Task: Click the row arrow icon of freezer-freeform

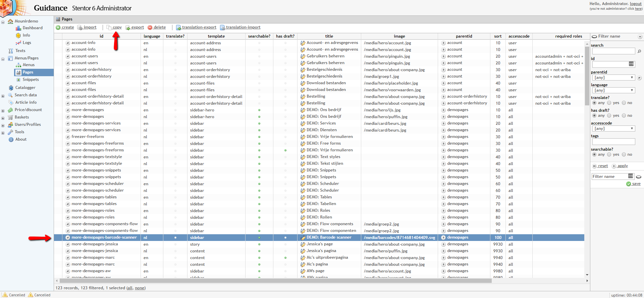Action: (x=67, y=137)
